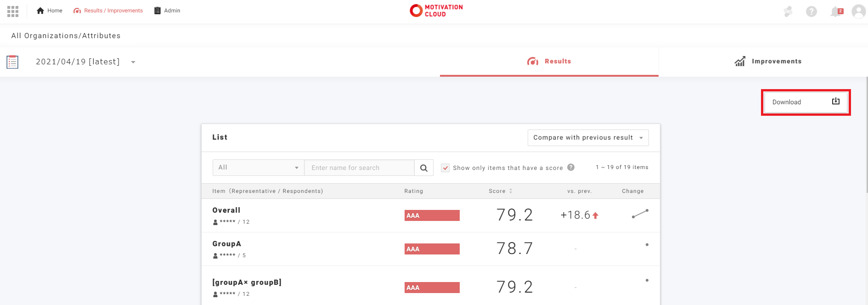
Task: Click the Overall trend line chart icon
Action: (640, 214)
